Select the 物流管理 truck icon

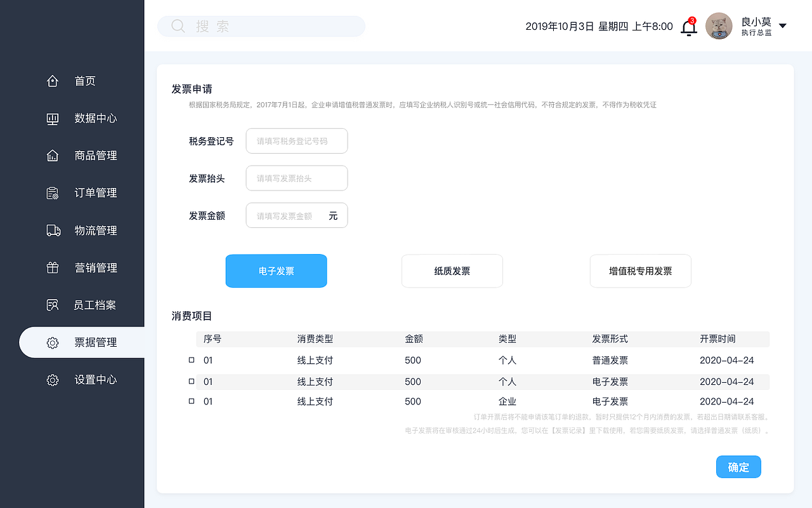click(53, 231)
